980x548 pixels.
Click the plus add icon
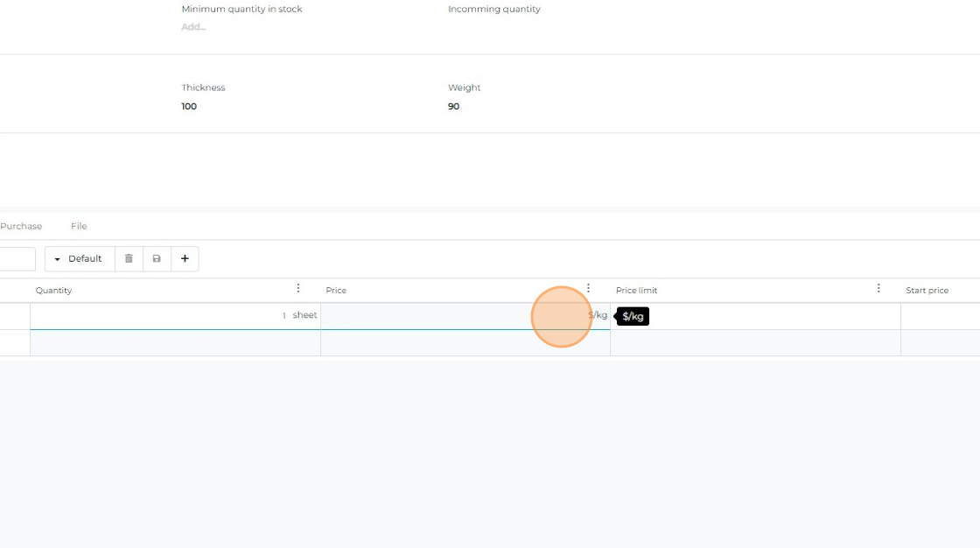[185, 259]
